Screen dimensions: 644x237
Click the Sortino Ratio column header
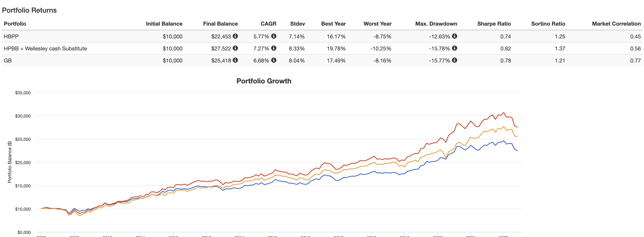point(548,24)
